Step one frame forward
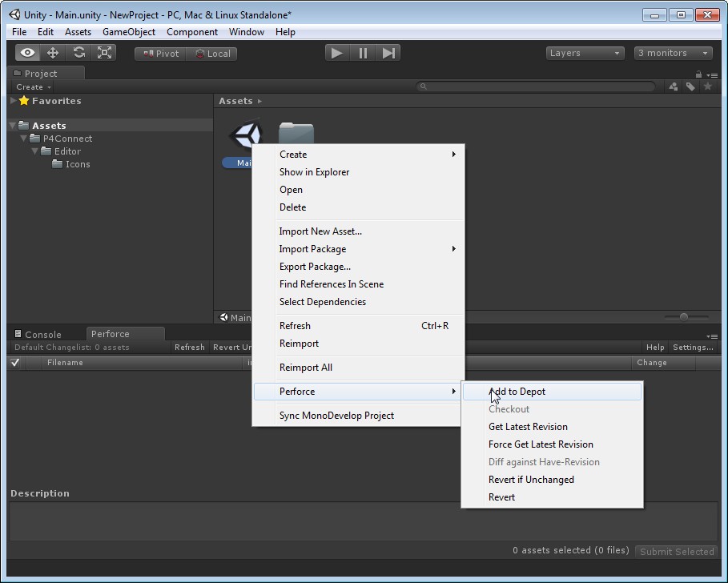This screenshot has width=728, height=583. click(388, 53)
